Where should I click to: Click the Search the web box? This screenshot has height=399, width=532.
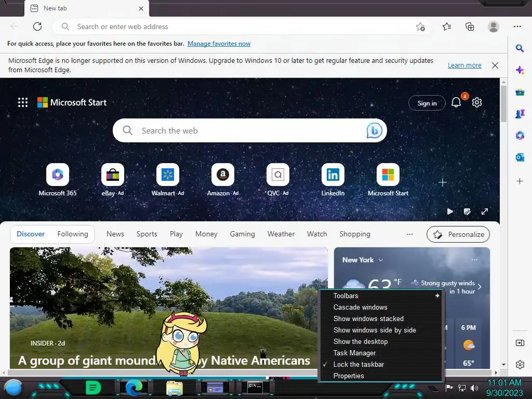pos(250,130)
